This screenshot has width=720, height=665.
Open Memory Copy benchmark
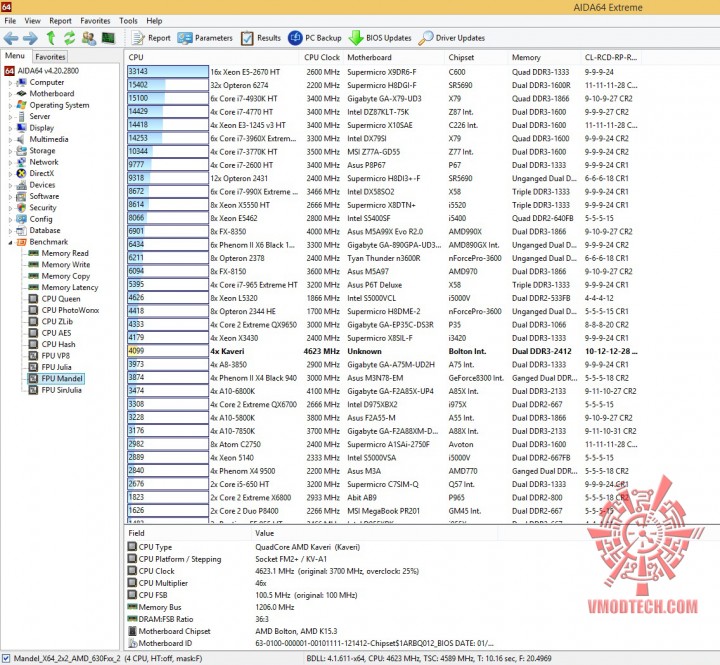click(66, 276)
